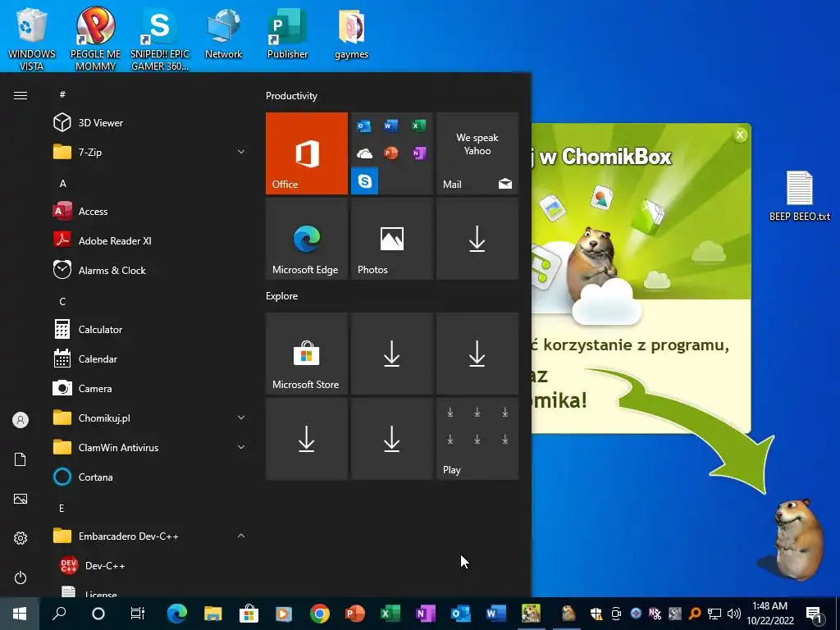Viewport: 840px width, 630px height.
Task: Open Pictures shortcut in Start sidebar
Action: 21,499
